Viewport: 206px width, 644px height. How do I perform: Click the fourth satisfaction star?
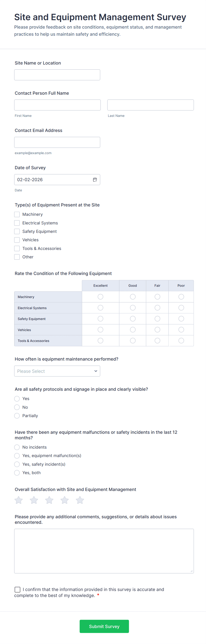65,500
